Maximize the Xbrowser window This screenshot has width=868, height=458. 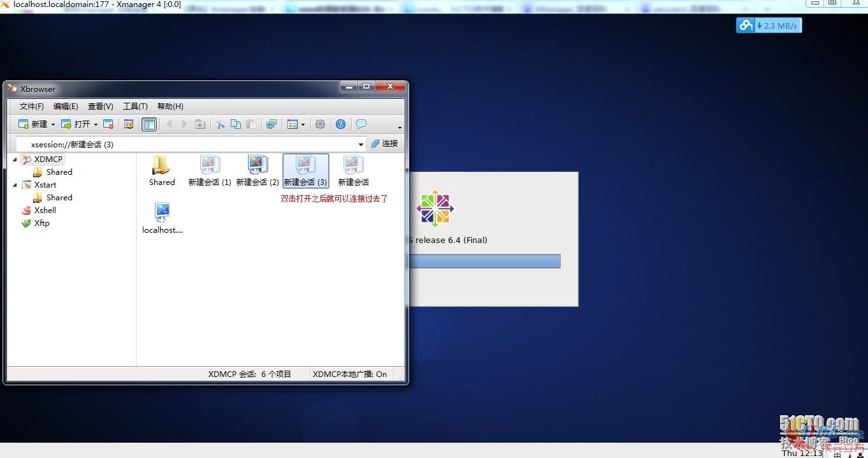(366, 86)
